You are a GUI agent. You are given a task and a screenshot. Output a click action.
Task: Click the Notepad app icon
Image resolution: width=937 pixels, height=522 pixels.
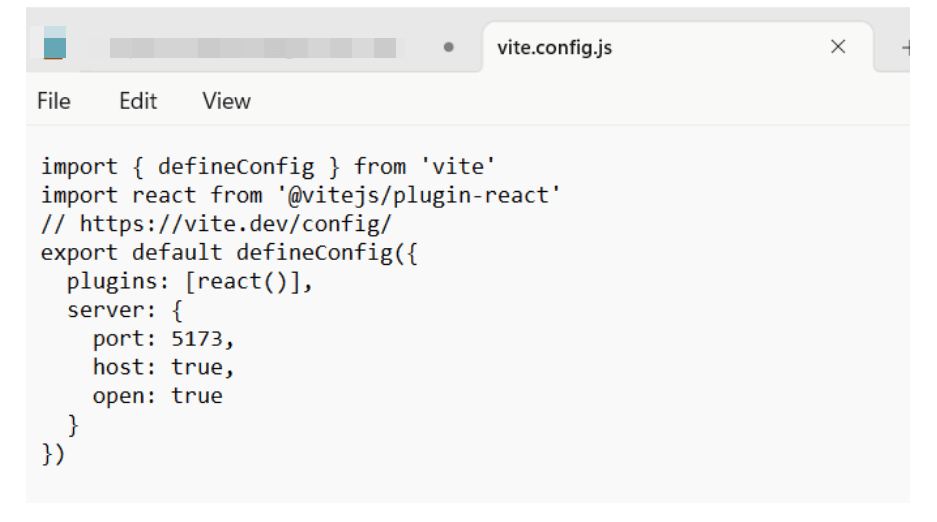pos(53,47)
